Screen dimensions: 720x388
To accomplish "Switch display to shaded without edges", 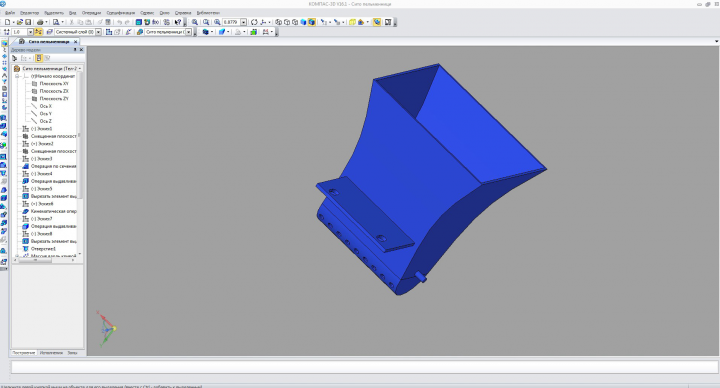I will [x=304, y=22].
